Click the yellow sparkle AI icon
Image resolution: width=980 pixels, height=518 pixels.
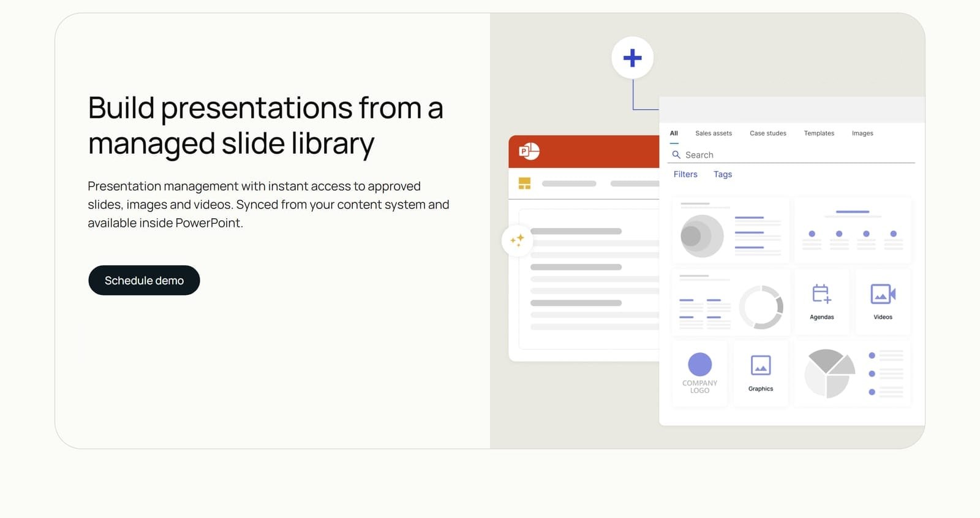coord(517,240)
